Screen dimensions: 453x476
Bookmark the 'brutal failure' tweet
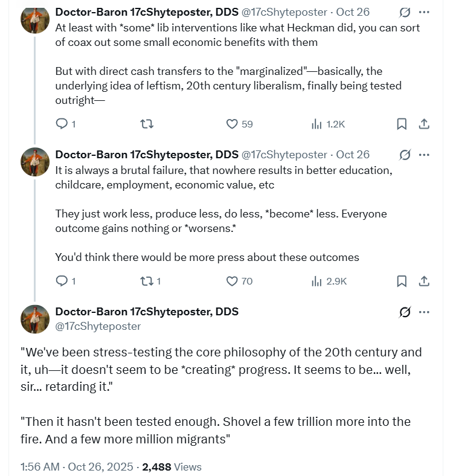pos(402,281)
